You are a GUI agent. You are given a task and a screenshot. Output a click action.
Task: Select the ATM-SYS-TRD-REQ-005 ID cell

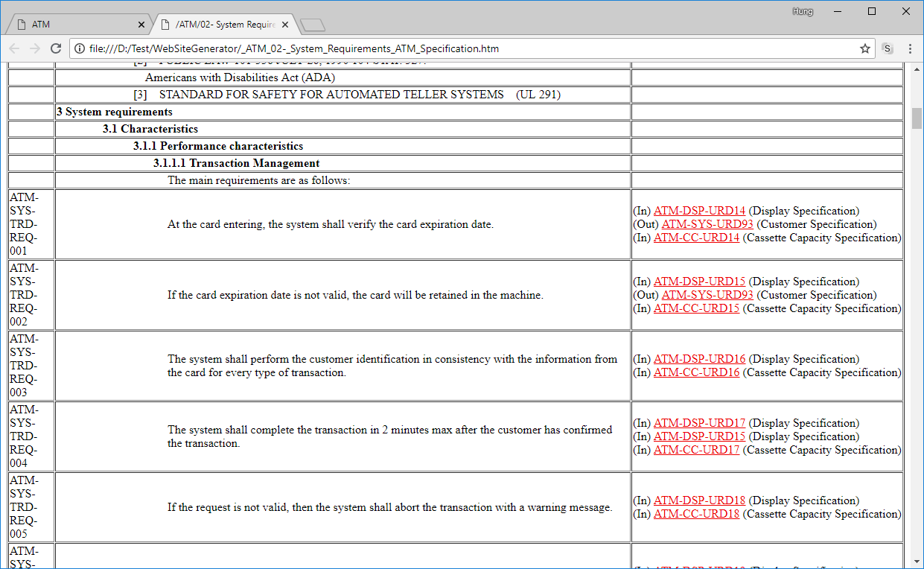click(x=31, y=507)
